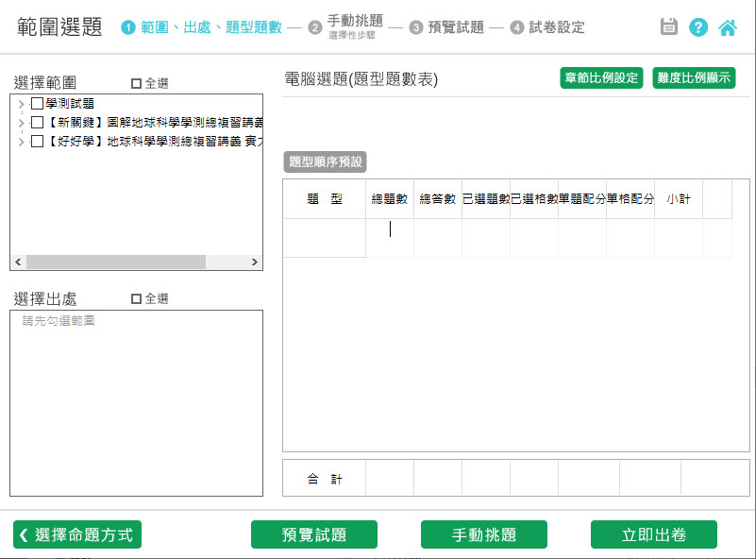Expand the 【新關鍵】 tree node
The width and height of the screenshot is (756, 559).
[21, 123]
